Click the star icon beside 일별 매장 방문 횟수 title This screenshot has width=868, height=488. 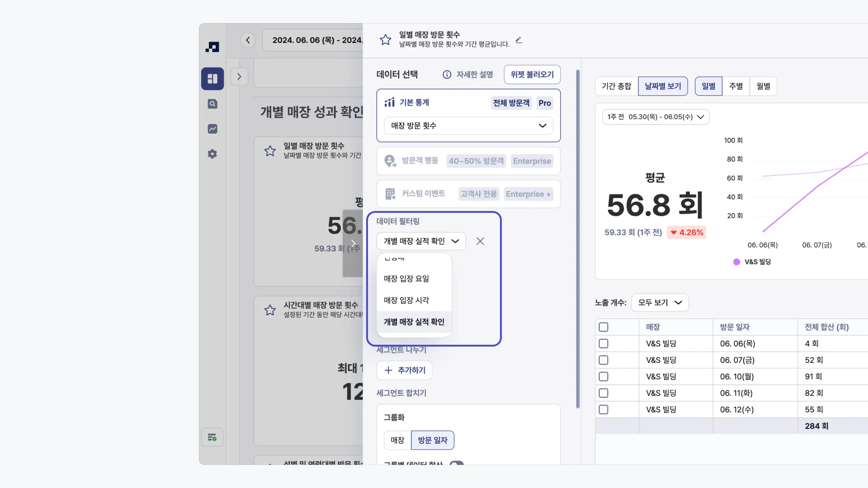385,40
